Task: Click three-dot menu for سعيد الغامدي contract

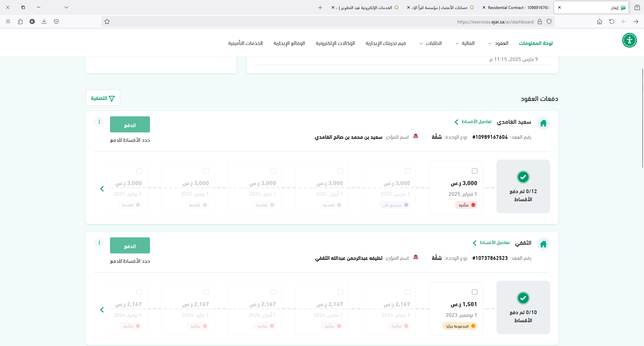Action: click(x=99, y=122)
